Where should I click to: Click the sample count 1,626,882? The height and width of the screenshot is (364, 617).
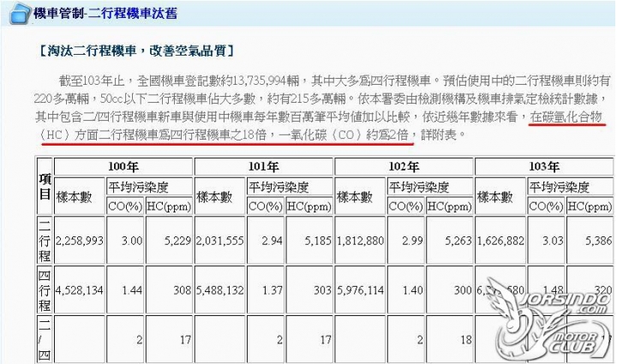500,241
